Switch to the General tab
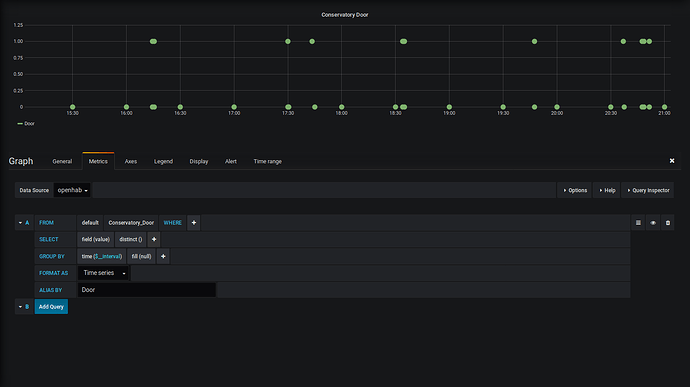Viewport: 690px width, 387px height. pyautogui.click(x=62, y=161)
